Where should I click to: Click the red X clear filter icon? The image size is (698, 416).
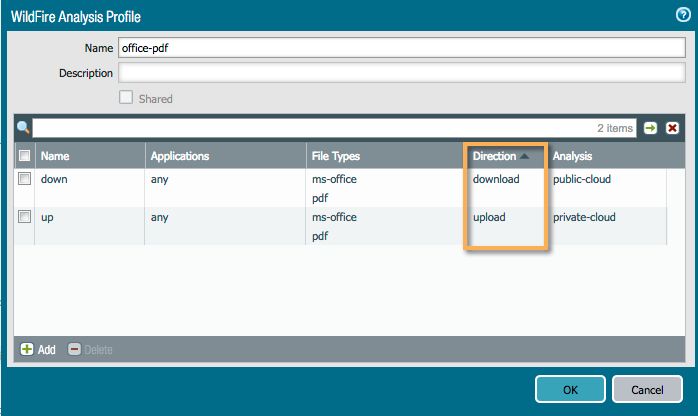point(672,128)
